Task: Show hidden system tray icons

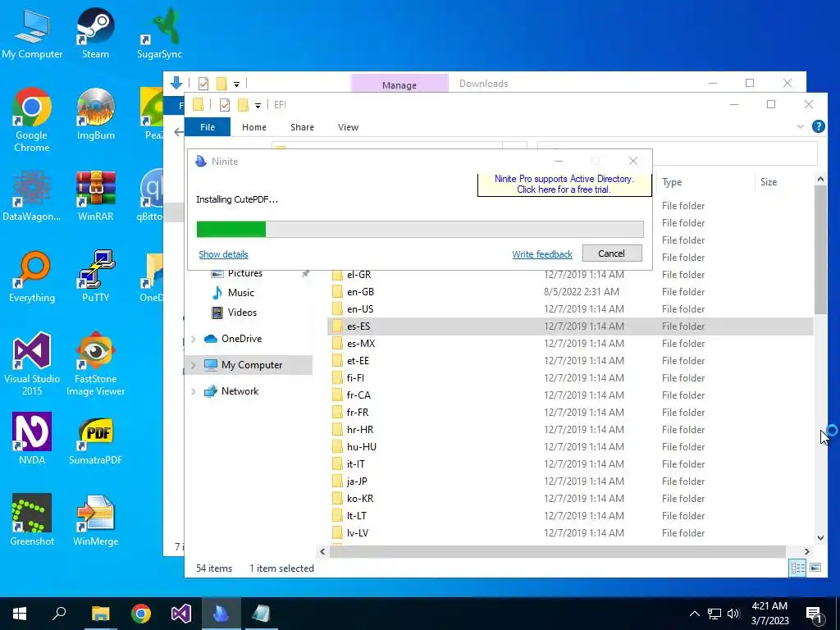Action: tap(694, 614)
